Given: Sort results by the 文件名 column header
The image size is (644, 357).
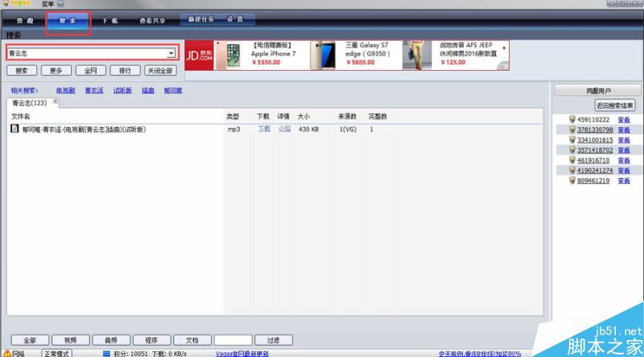Looking at the screenshot, I should click(x=21, y=117).
